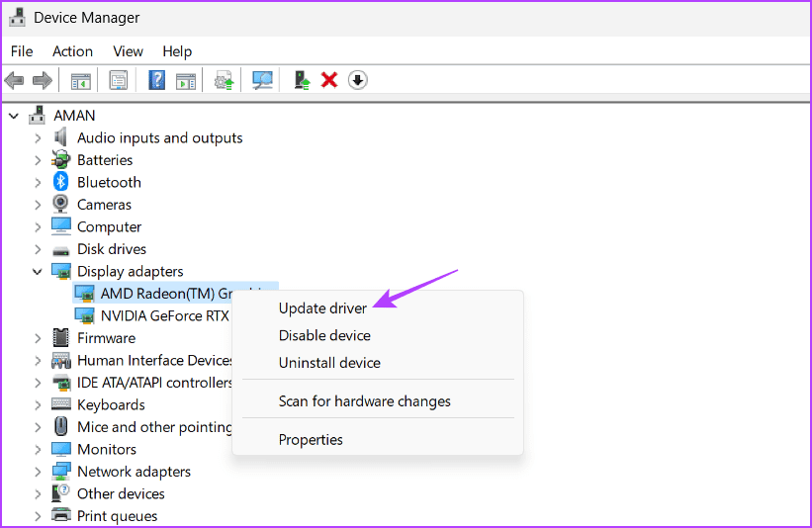Viewport: 812px width, 528px height.
Task: Click the Back arrow toolbar icon
Action: tap(14, 80)
